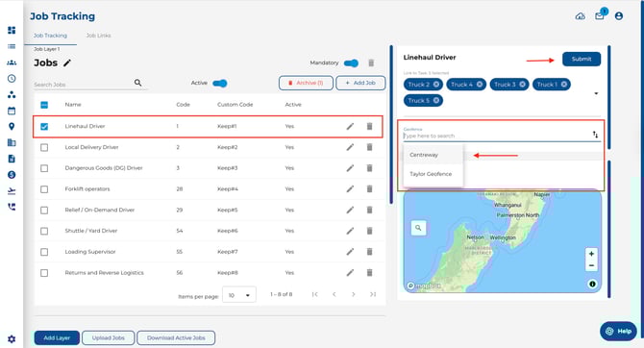
Task: Focus the Geofence search field
Action: click(x=496, y=136)
